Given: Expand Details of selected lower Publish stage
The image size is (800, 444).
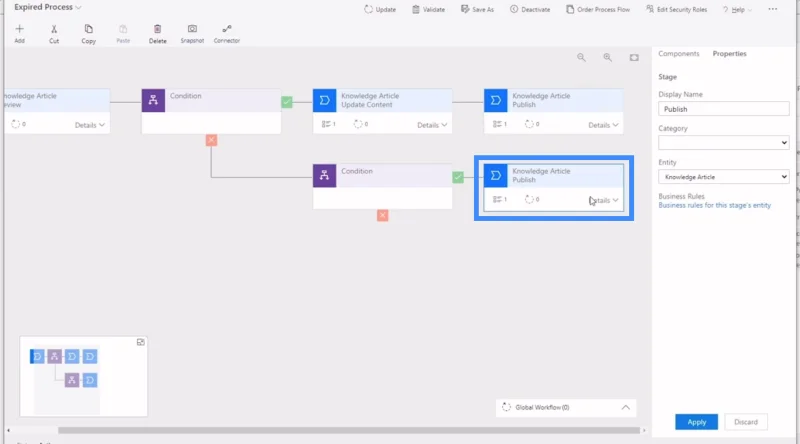Looking at the screenshot, I should click(x=603, y=200).
